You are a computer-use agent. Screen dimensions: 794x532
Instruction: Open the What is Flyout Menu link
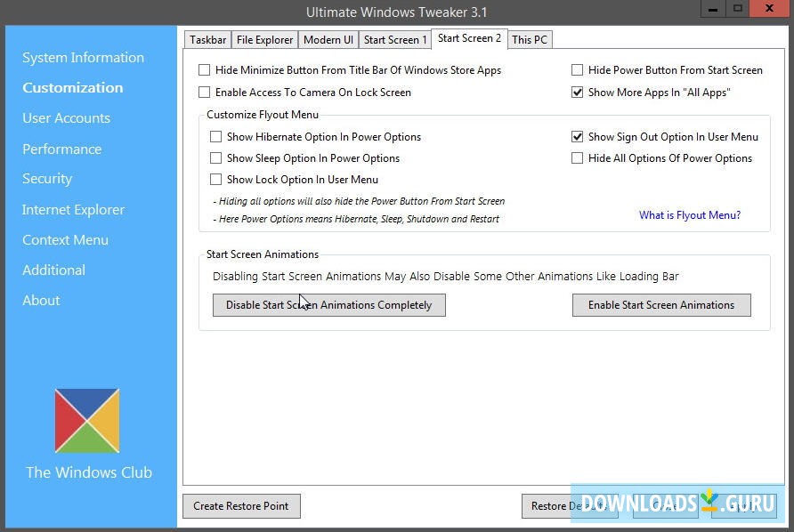coord(689,214)
